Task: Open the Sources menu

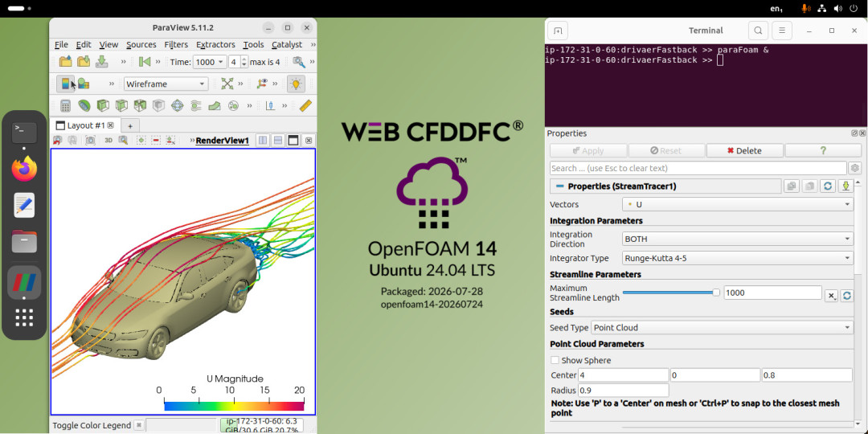Action: 141,44
